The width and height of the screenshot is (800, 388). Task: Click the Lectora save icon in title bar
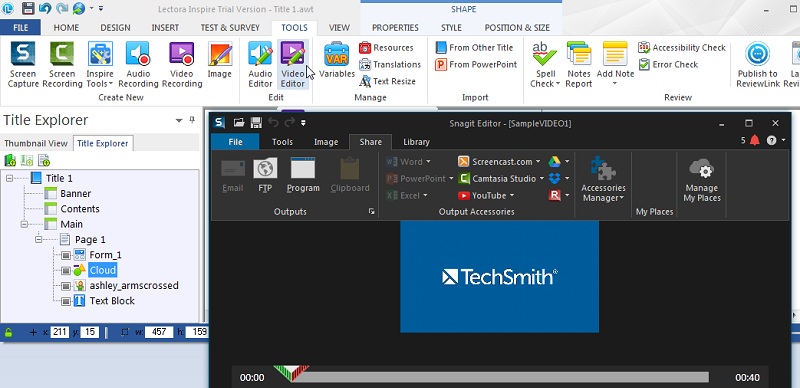pyautogui.click(x=29, y=8)
